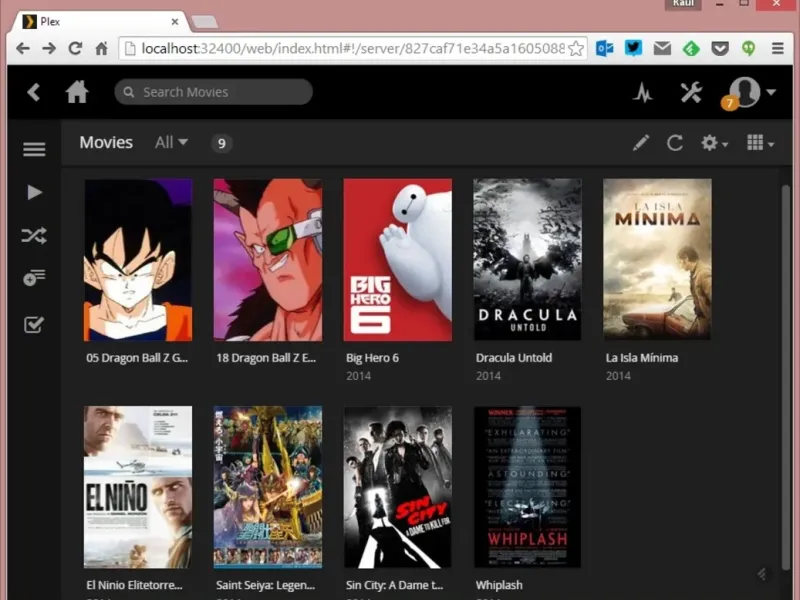The width and height of the screenshot is (800, 600).
Task: Click the 9 item count badge
Action: click(221, 143)
